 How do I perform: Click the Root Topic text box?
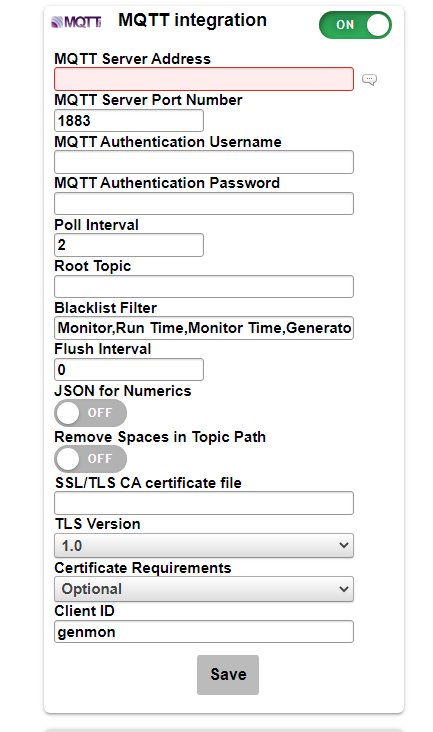204,286
